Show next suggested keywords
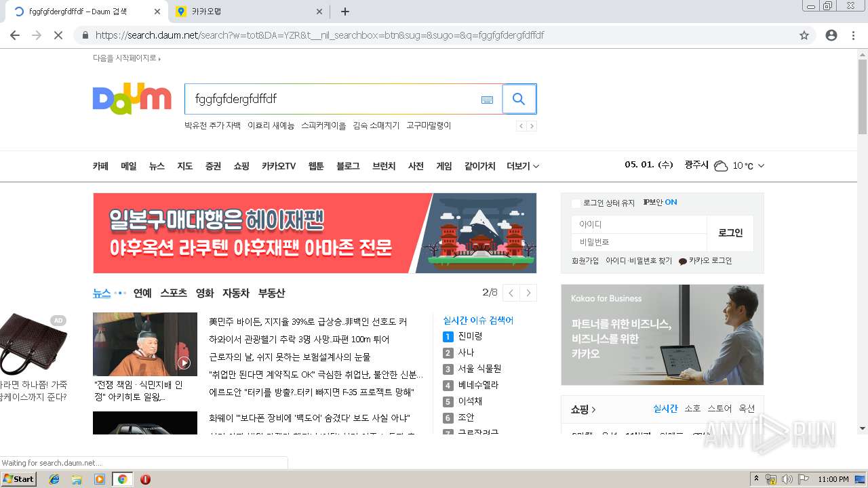The height and width of the screenshot is (488, 868). pyautogui.click(x=532, y=126)
